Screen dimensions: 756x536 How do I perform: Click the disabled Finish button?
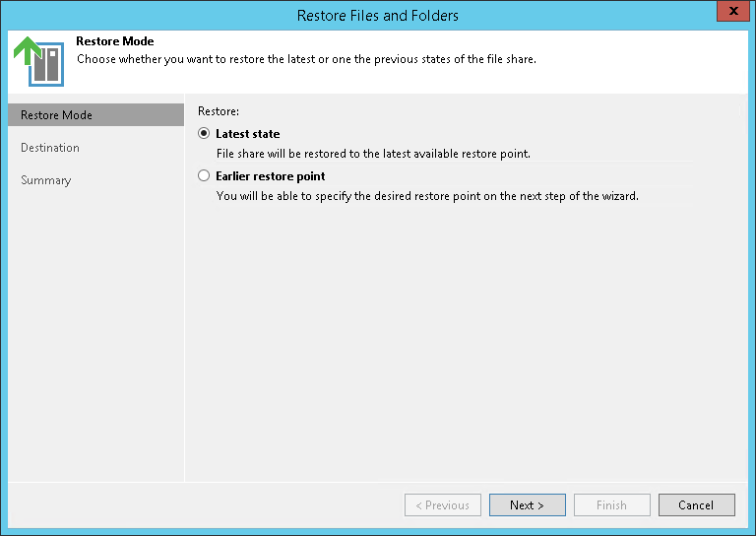(611, 505)
